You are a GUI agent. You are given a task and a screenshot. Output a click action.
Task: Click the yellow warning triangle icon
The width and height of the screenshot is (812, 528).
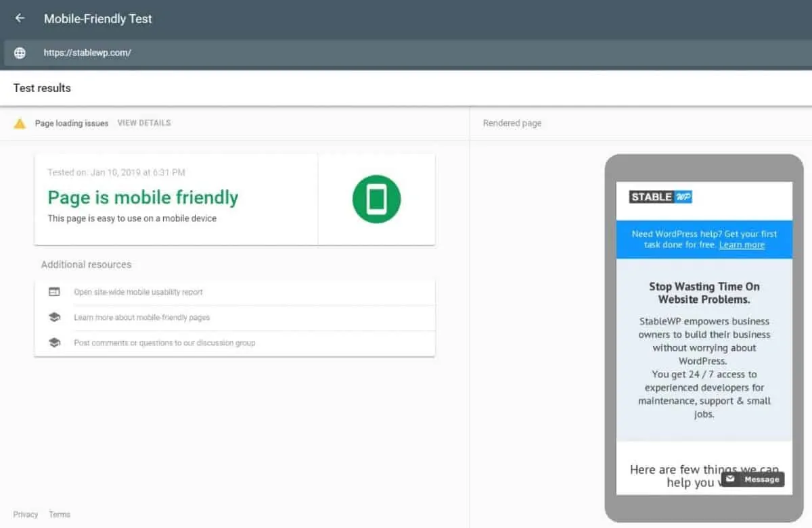(20, 123)
